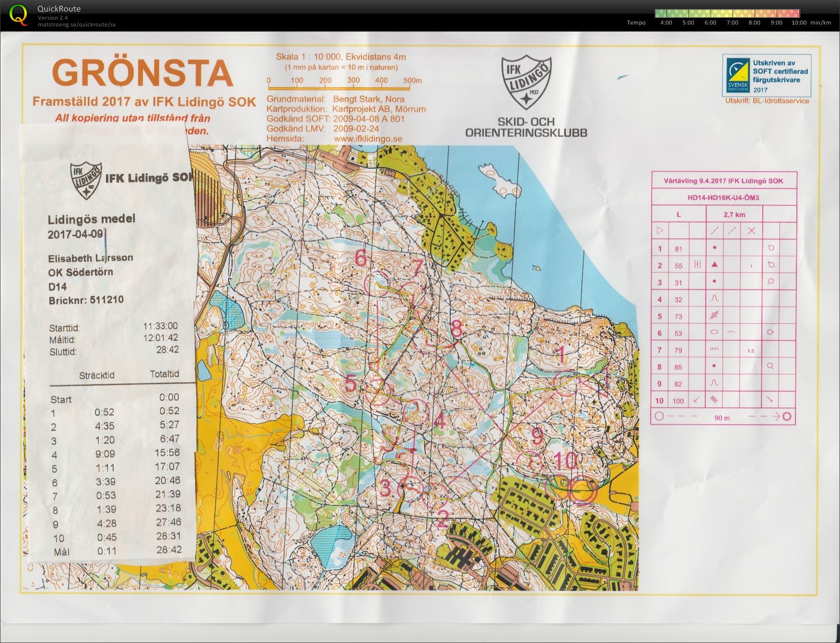Click the "Vårtävling 9.4.2017 IFK Lidingö SOK" heading
The image size is (840, 643).
pos(723,181)
